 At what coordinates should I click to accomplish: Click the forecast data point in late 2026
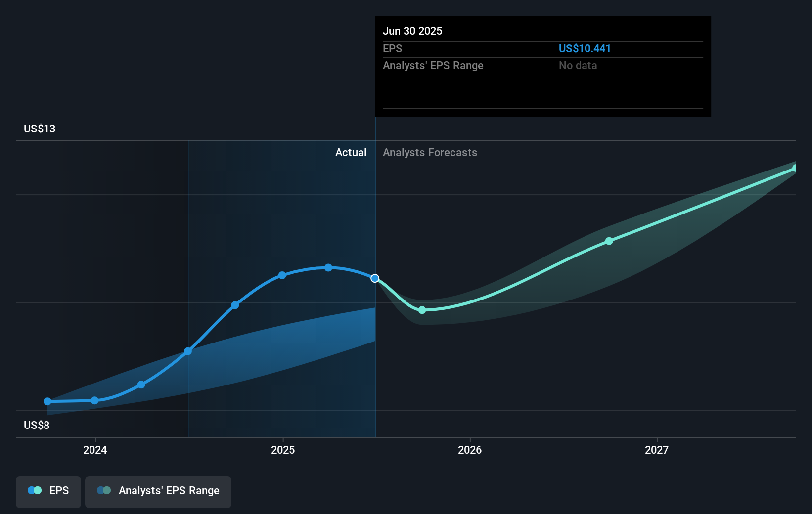(609, 241)
